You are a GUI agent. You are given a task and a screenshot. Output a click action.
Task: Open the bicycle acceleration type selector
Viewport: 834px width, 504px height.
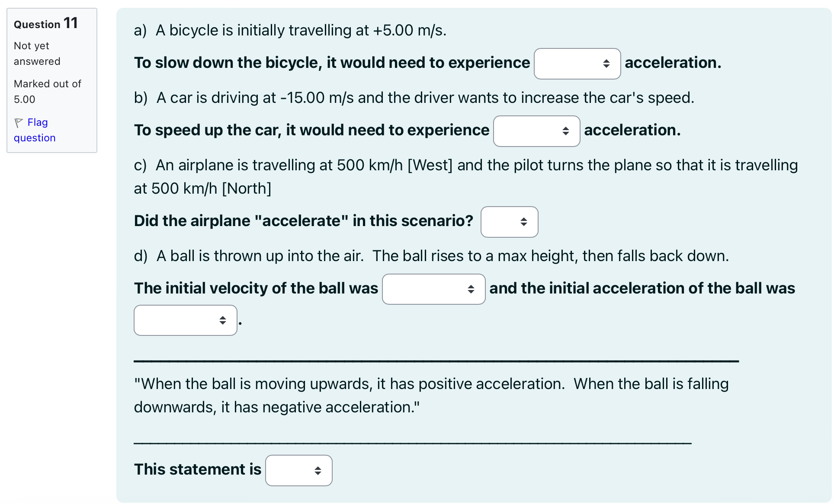pyautogui.click(x=577, y=64)
